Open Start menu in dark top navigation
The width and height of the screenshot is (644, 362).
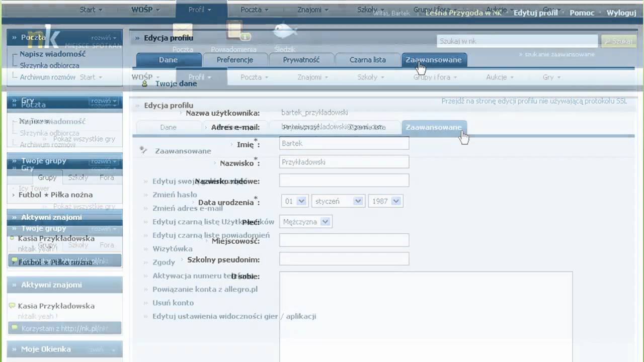click(x=91, y=10)
